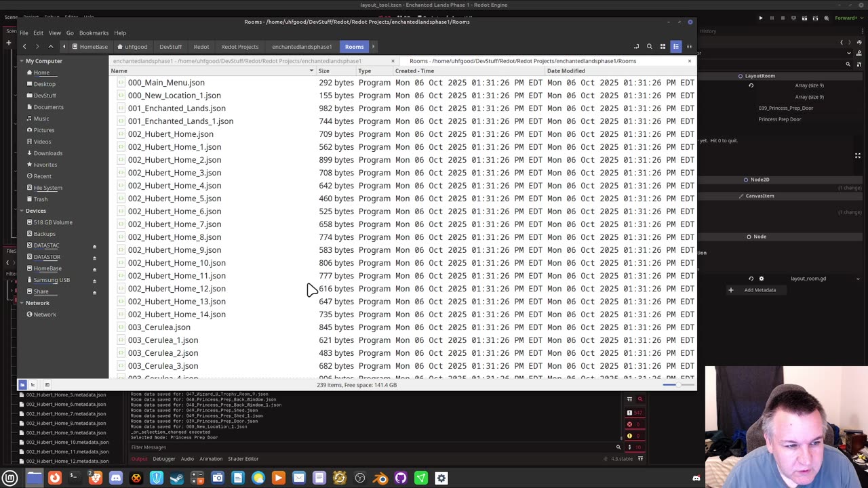Toggle location entry next to search icon
Viewport: 868px width, 488px height.
click(x=636, y=47)
